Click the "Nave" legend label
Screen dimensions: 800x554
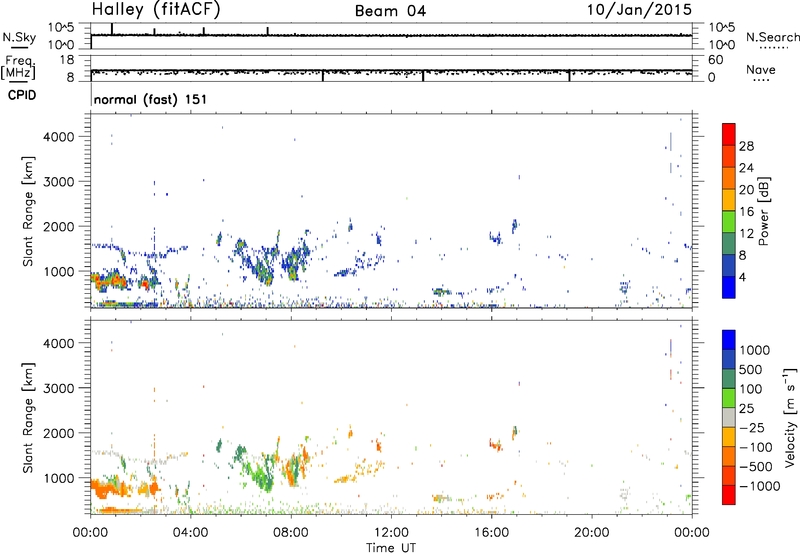(x=761, y=70)
